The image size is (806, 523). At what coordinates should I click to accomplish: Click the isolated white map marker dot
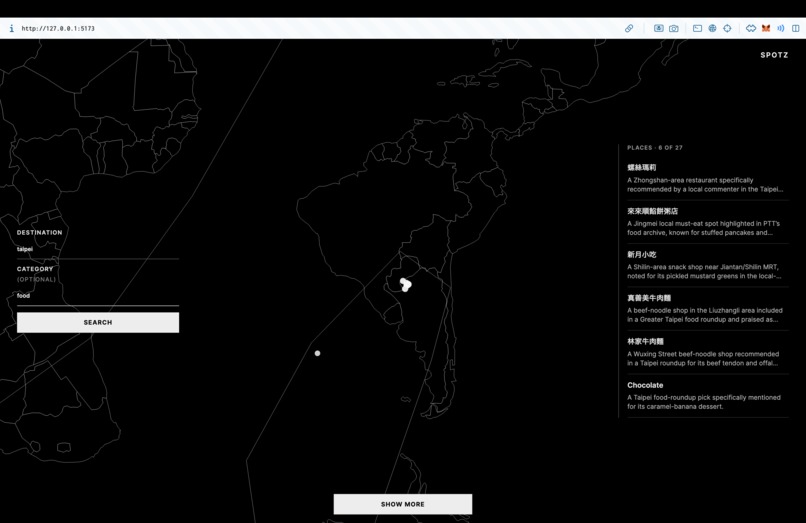click(317, 353)
